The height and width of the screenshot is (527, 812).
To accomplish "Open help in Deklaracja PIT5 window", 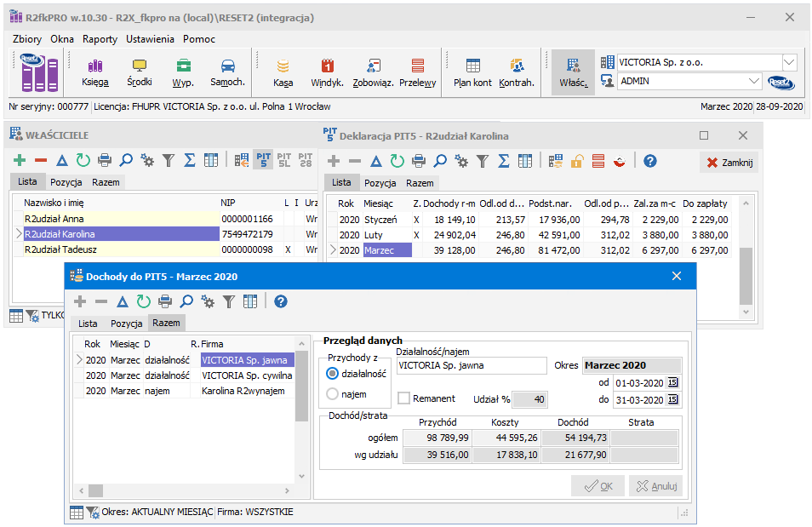I will pos(650,161).
